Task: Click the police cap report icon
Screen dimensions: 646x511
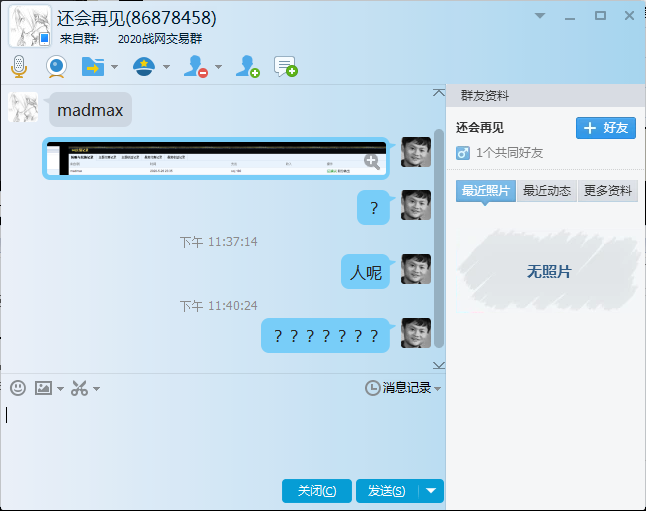Action: pos(144,67)
